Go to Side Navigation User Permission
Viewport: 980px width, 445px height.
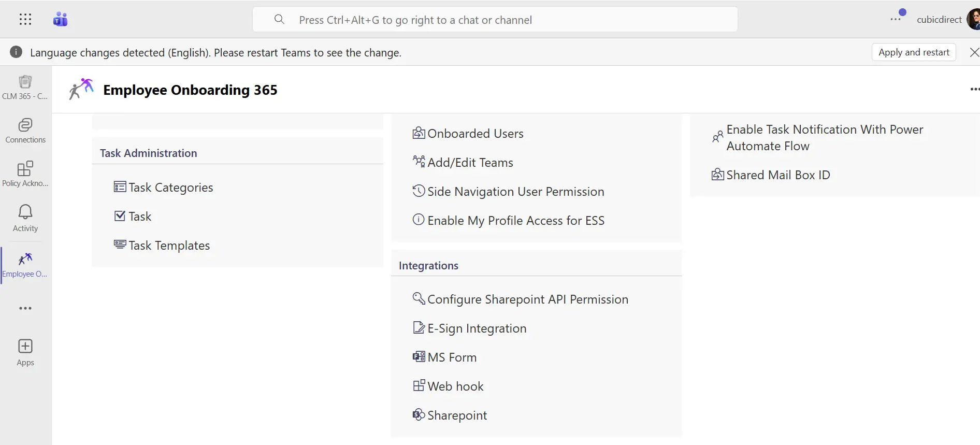pyautogui.click(x=515, y=192)
